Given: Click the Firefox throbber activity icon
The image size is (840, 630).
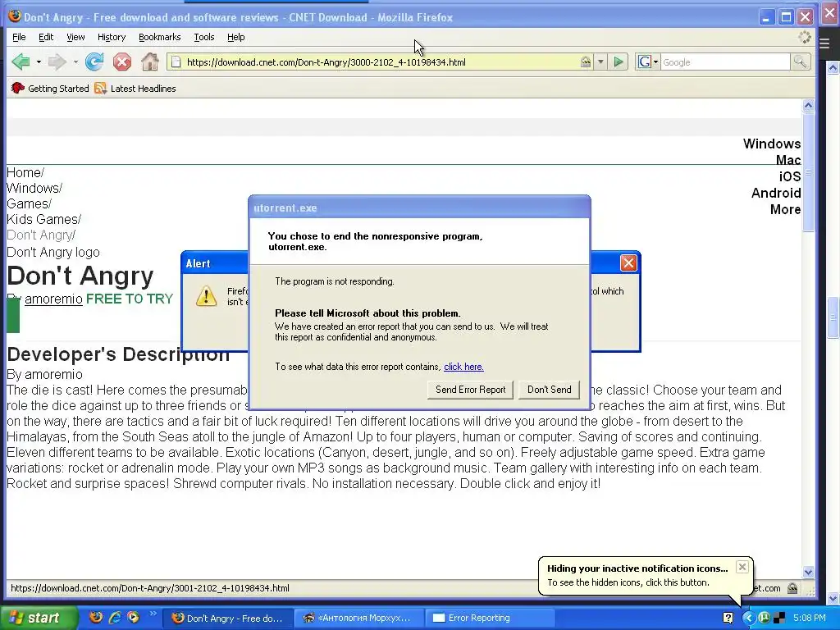Looking at the screenshot, I should click(805, 37).
